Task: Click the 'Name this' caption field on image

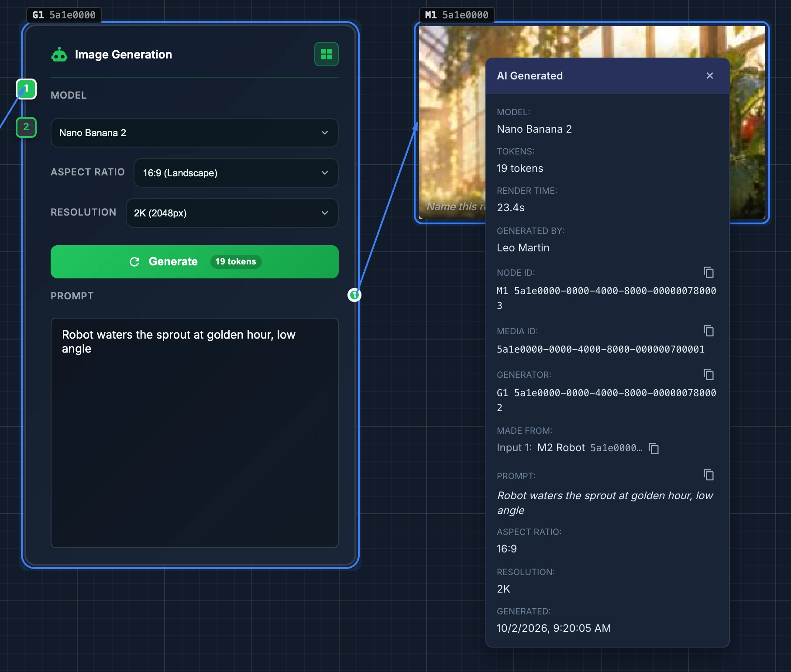Action: (456, 206)
